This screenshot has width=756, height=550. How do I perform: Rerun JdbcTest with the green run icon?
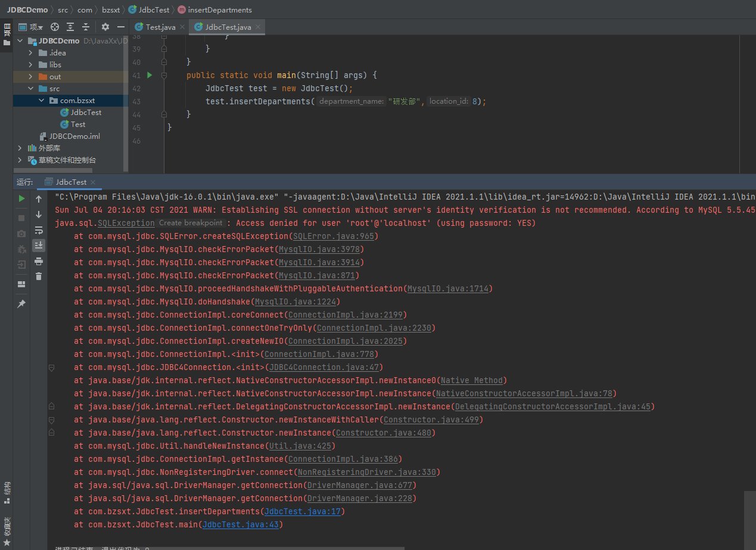21,198
